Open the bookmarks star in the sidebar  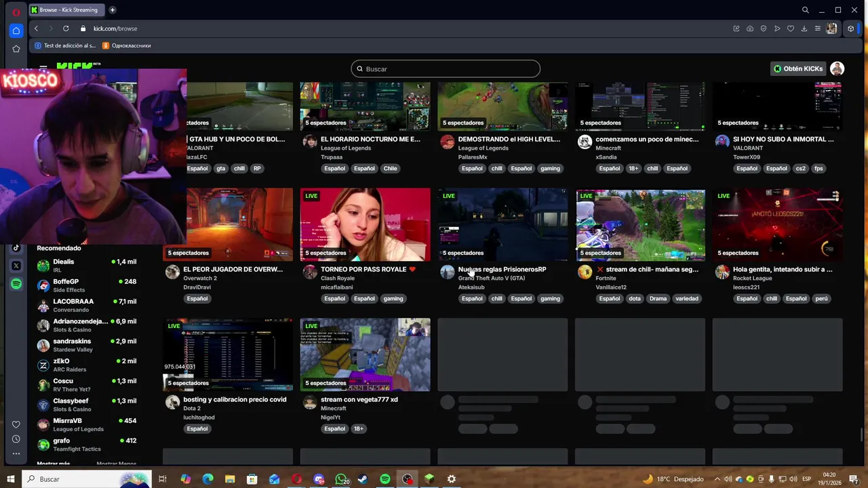click(x=16, y=49)
